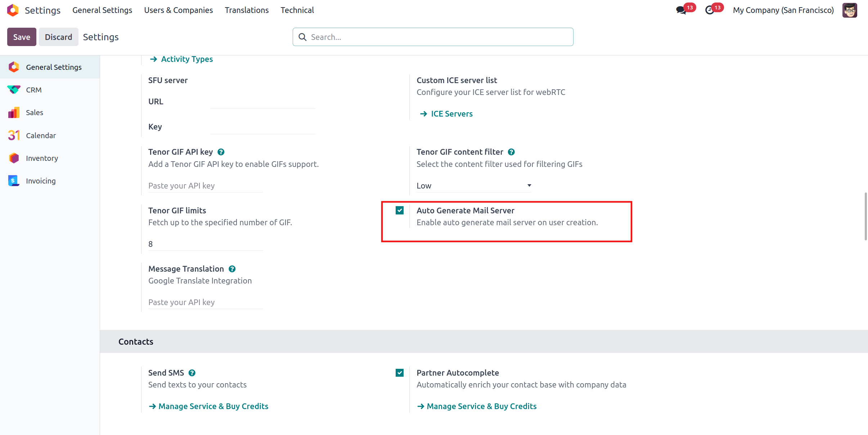868x435 pixels.
Task: Follow the ICE Servers link
Action: 451,114
